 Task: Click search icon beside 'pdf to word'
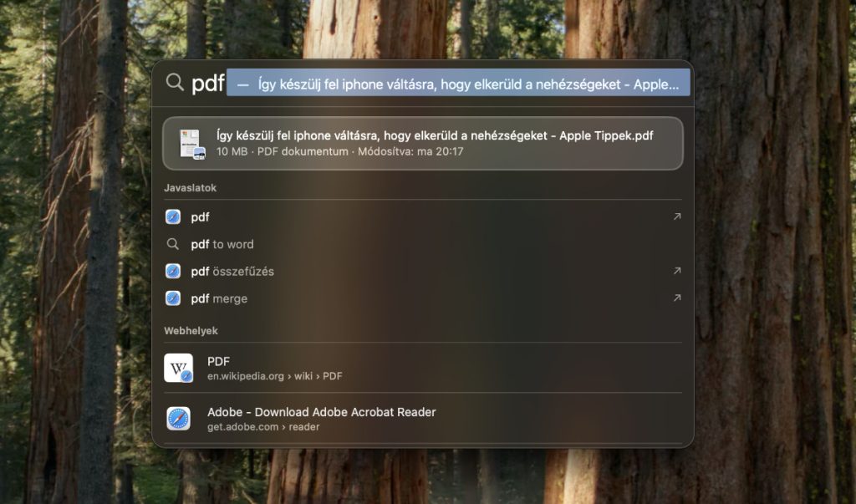pos(172,244)
